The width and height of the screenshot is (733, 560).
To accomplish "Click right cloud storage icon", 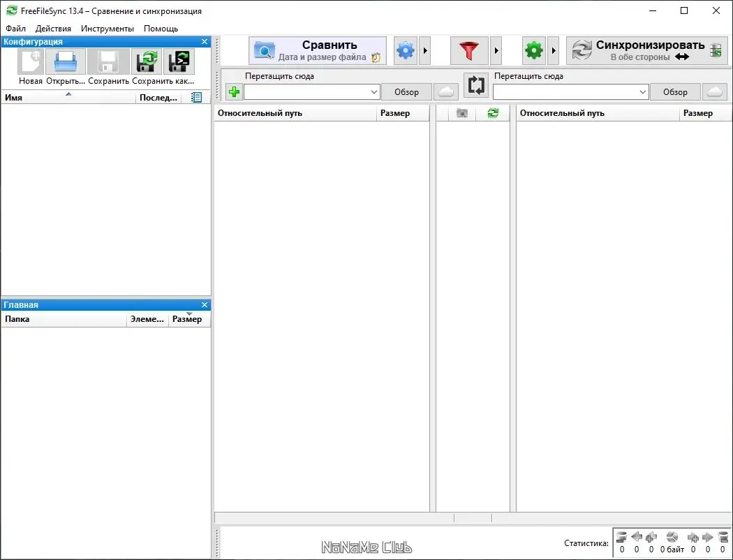I will (x=714, y=91).
